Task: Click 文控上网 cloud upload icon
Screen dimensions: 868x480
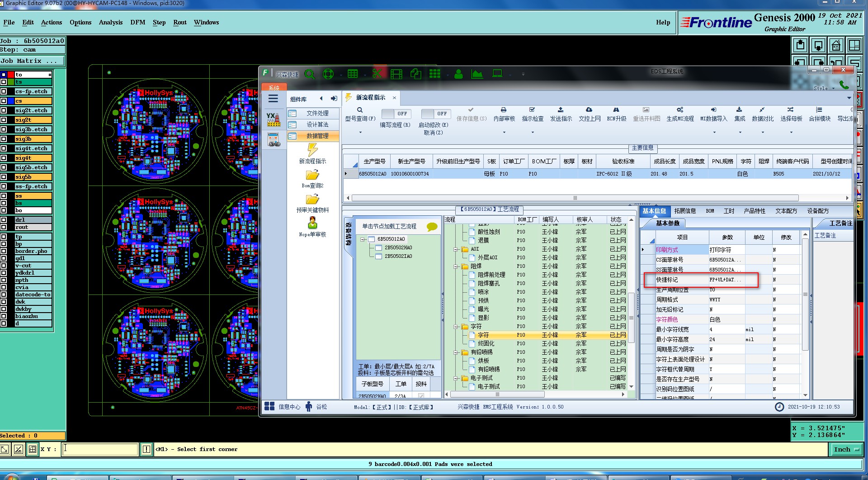Action: coord(589,110)
